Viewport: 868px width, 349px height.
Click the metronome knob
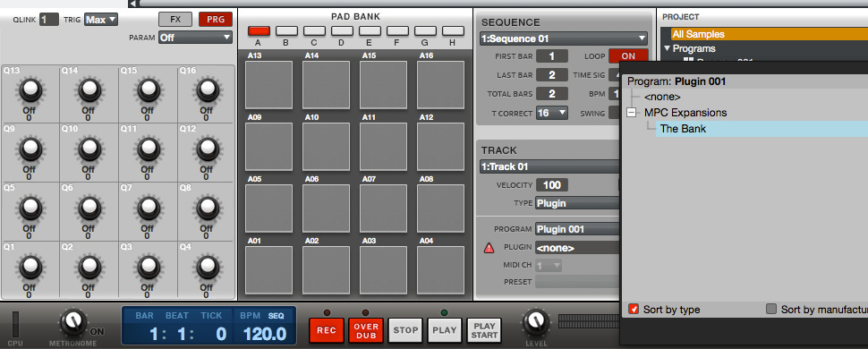point(73,322)
